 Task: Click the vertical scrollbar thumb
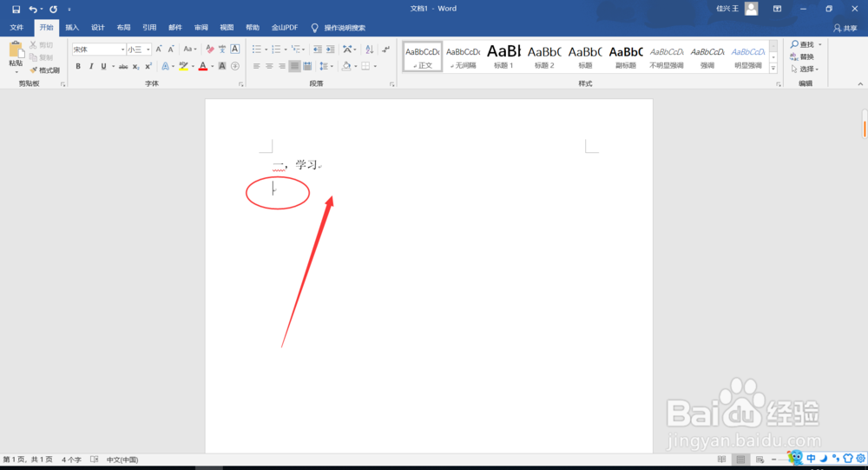point(865,124)
